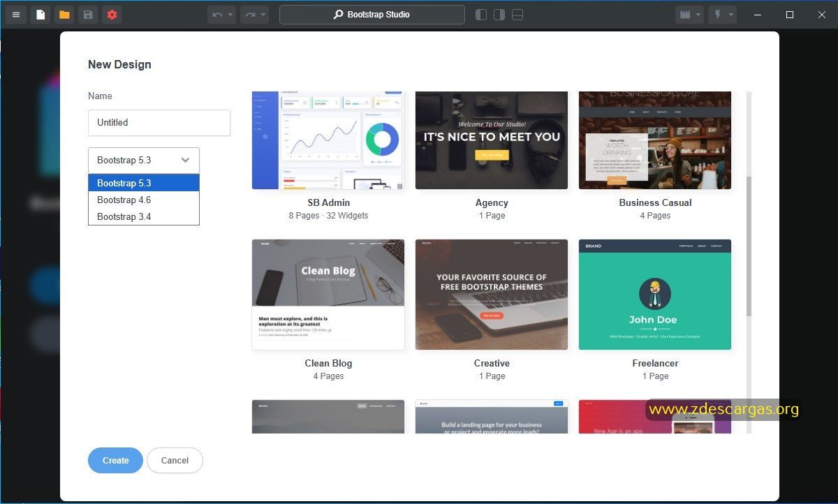The width and height of the screenshot is (838, 504).
Task: Choose the Creative template thumbnail
Action: tap(492, 295)
